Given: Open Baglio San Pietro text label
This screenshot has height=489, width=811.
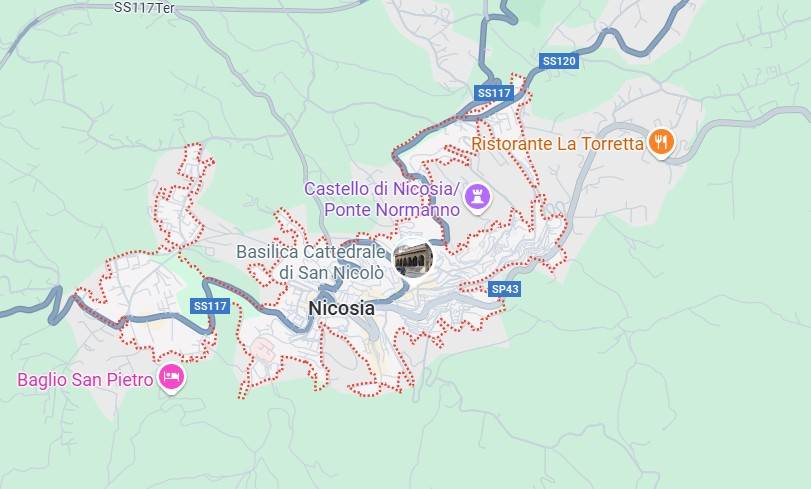Looking at the screenshot, I should (x=85, y=380).
